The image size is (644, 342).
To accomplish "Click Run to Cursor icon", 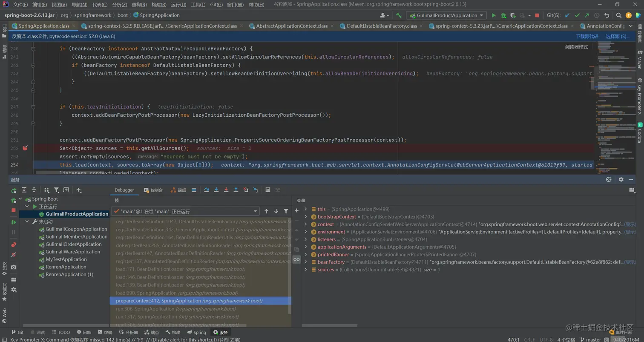I will [x=256, y=190].
